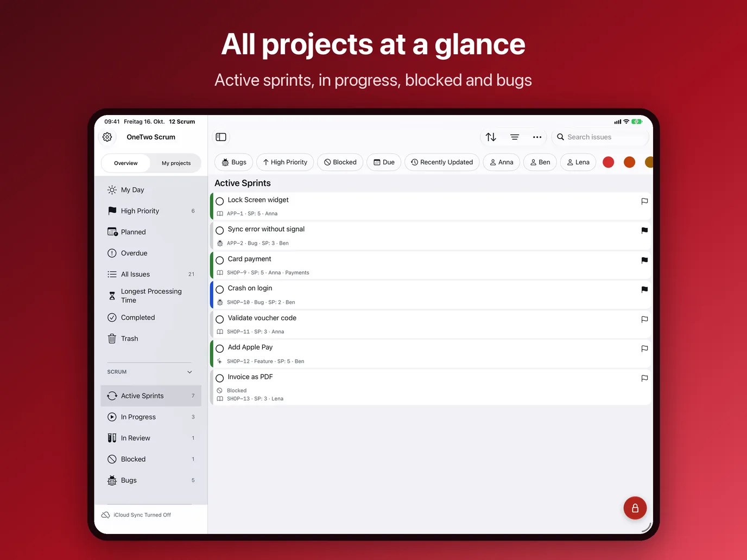747x560 pixels.
Task: Click the red lock floating button
Action: point(635,508)
